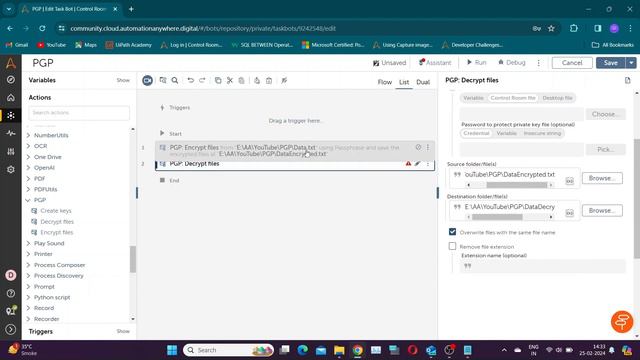Open the Administration gear icon in sidebar
This screenshot has height=360, width=640.
11,169
